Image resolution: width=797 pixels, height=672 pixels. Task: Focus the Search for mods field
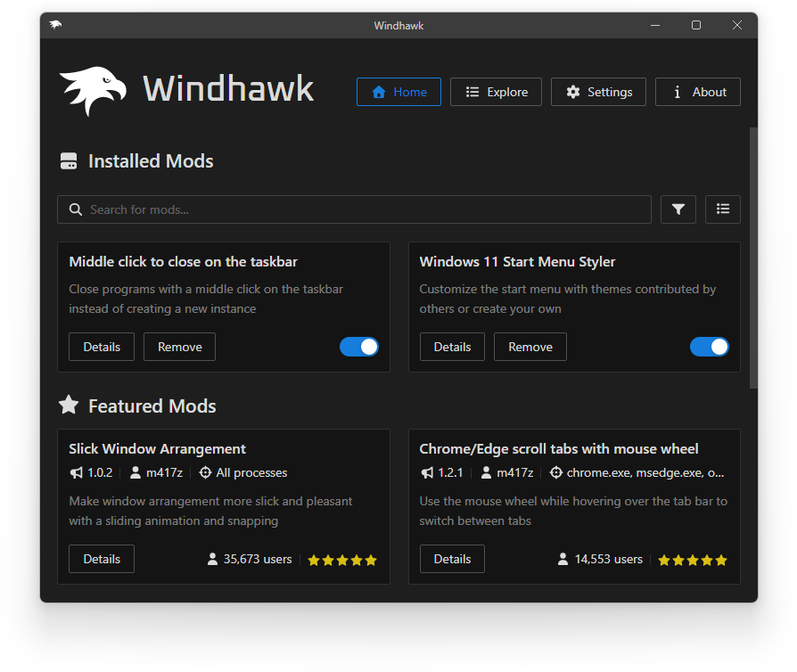354,209
